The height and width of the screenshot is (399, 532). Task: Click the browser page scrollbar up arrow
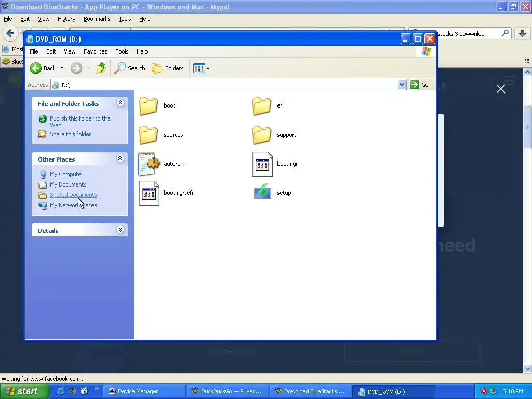[527, 72]
